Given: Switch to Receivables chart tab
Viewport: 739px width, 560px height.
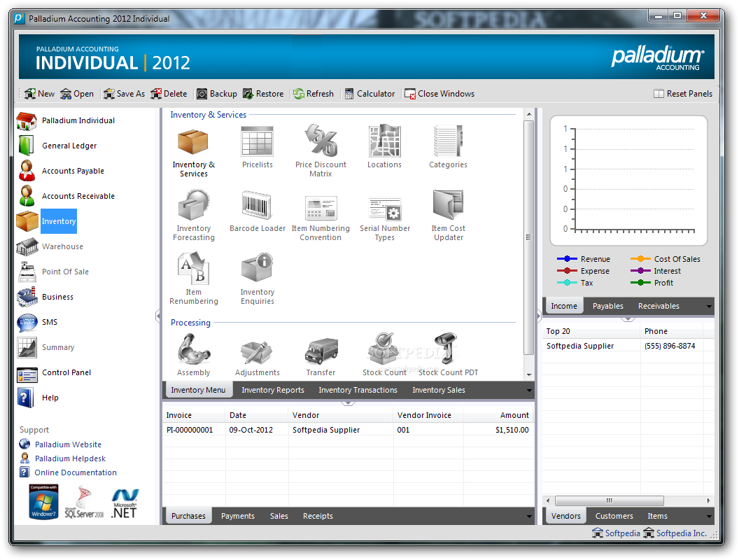Looking at the screenshot, I should click(659, 306).
